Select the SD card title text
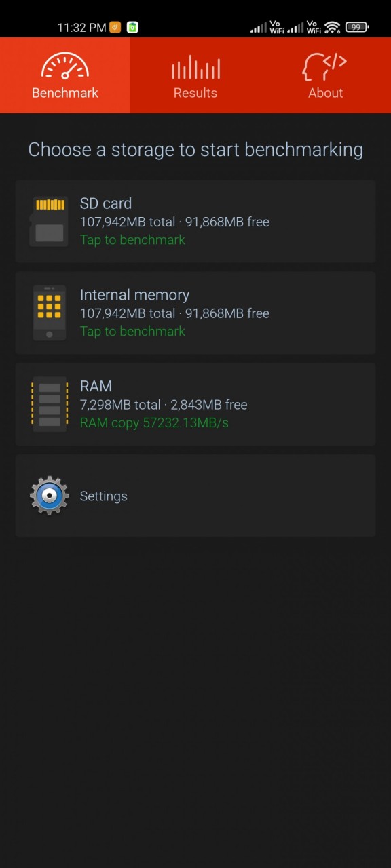 click(106, 203)
